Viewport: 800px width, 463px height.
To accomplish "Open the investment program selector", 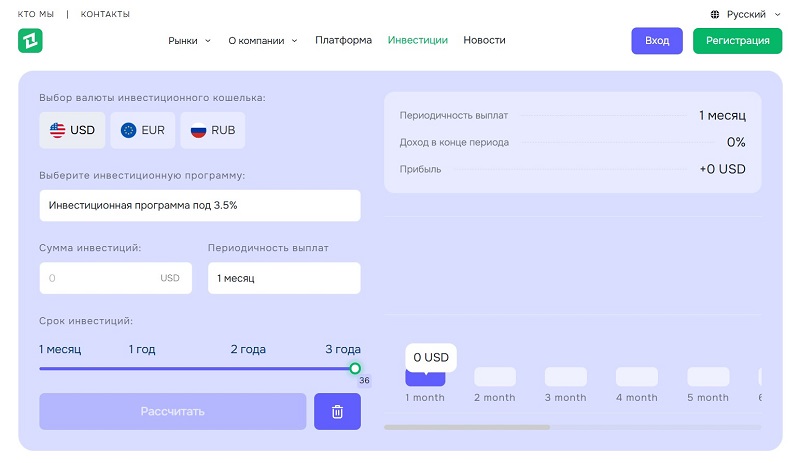I will point(200,205).
